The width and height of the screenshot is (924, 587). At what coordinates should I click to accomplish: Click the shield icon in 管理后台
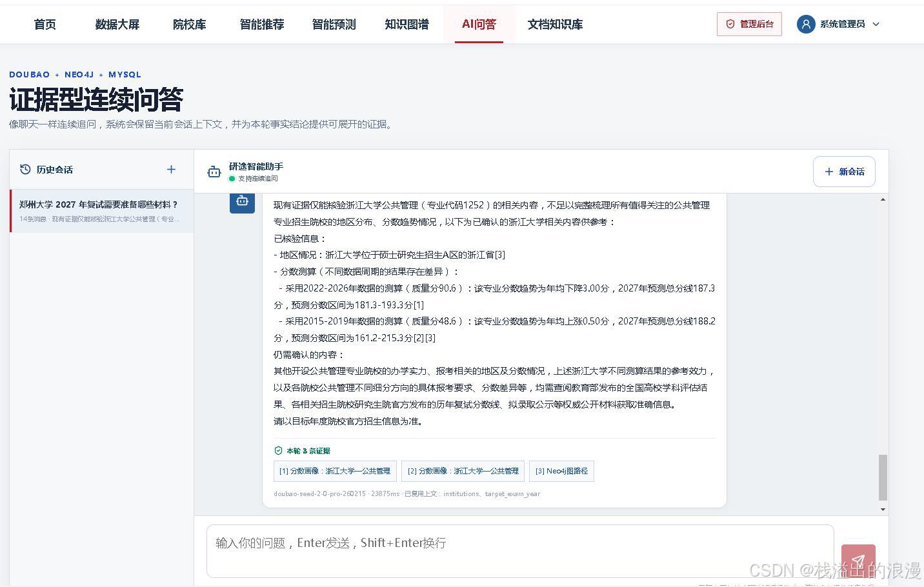[x=730, y=24]
